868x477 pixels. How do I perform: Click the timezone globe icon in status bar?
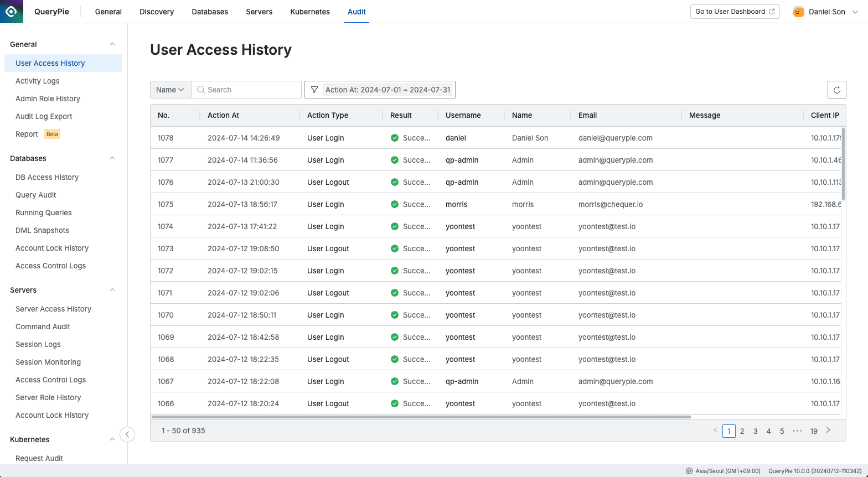[689, 471]
